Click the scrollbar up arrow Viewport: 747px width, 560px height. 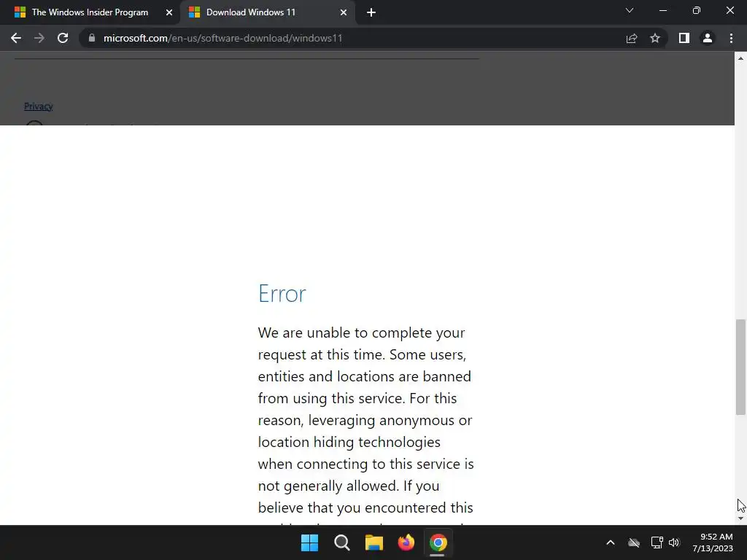pos(740,58)
